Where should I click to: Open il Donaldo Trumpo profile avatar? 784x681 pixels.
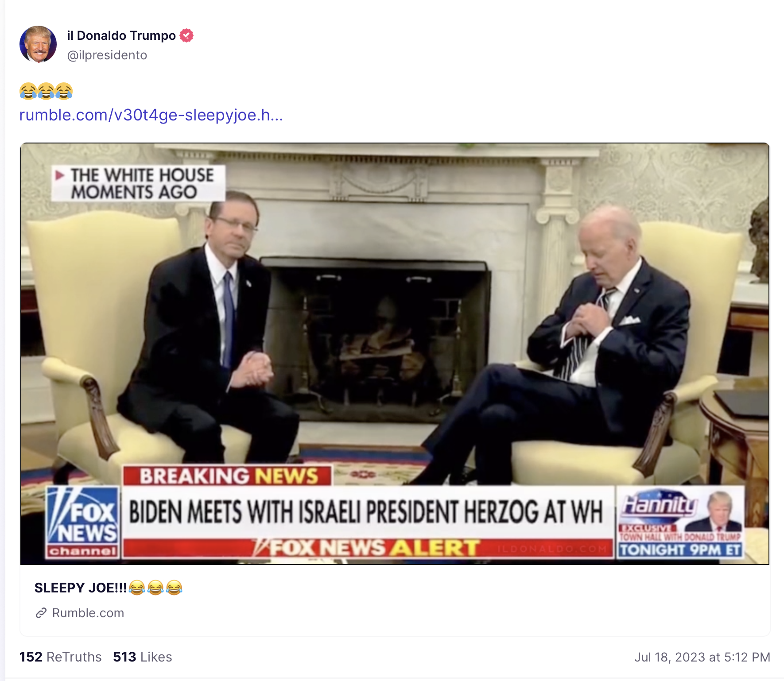(38, 44)
